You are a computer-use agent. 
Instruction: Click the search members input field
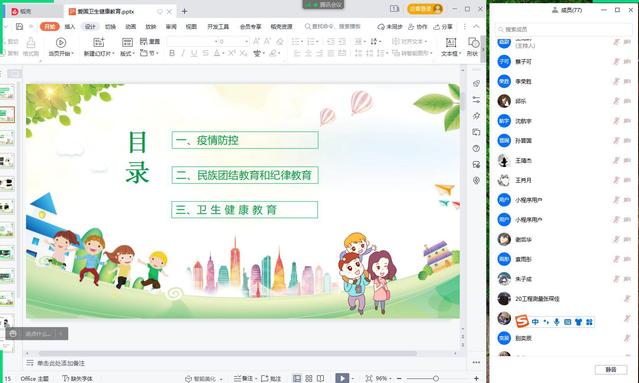click(x=564, y=29)
